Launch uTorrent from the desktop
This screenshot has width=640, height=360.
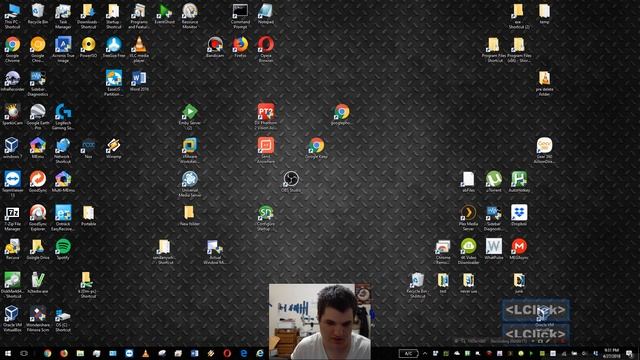click(x=493, y=182)
